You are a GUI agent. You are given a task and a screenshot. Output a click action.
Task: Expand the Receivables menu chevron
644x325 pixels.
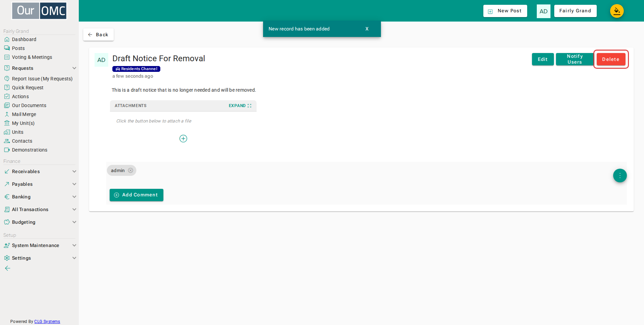(x=74, y=171)
